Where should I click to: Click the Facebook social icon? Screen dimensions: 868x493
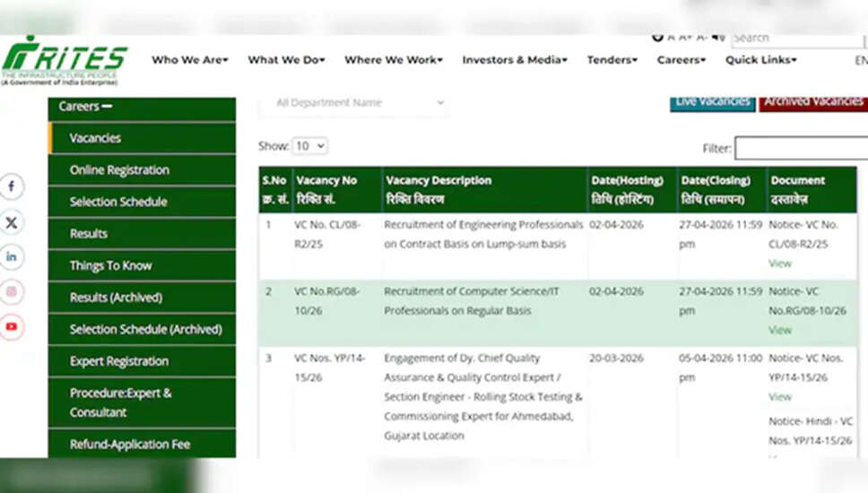12,186
